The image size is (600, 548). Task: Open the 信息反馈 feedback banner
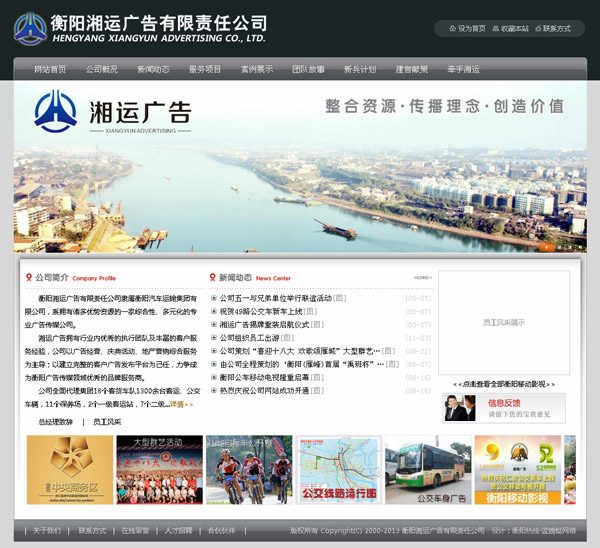504,408
